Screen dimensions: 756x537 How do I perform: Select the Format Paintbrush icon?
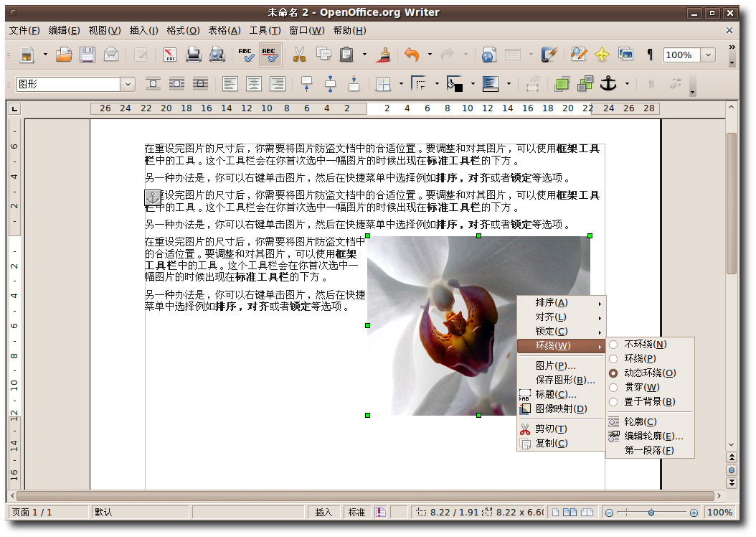click(384, 55)
